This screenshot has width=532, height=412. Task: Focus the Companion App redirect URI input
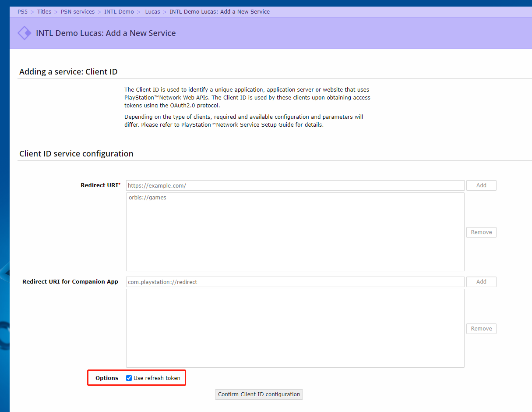pyautogui.click(x=295, y=282)
